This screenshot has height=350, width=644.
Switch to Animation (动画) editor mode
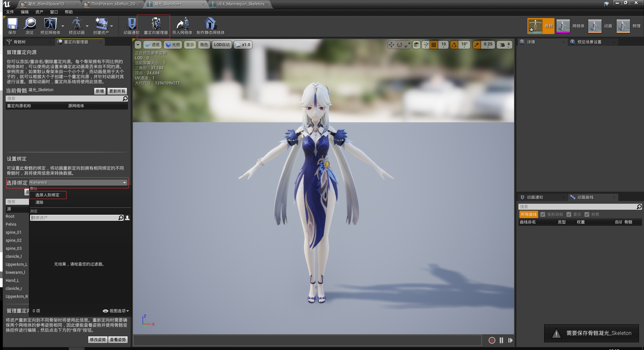tap(601, 26)
